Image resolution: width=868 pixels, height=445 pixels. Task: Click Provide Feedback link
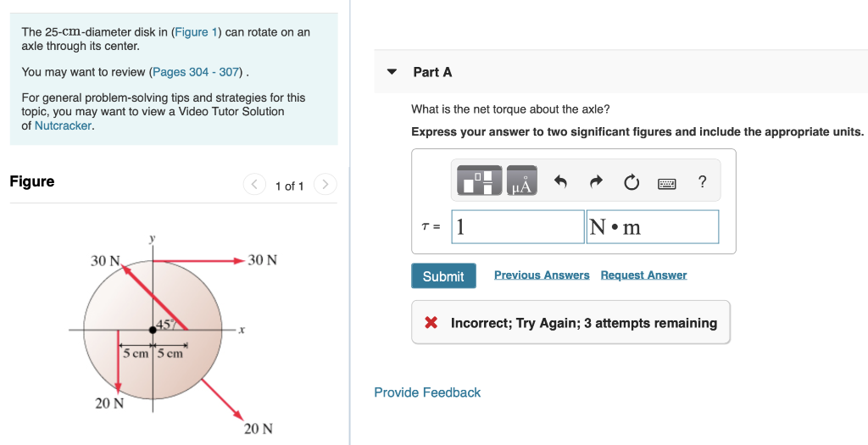pyautogui.click(x=427, y=392)
